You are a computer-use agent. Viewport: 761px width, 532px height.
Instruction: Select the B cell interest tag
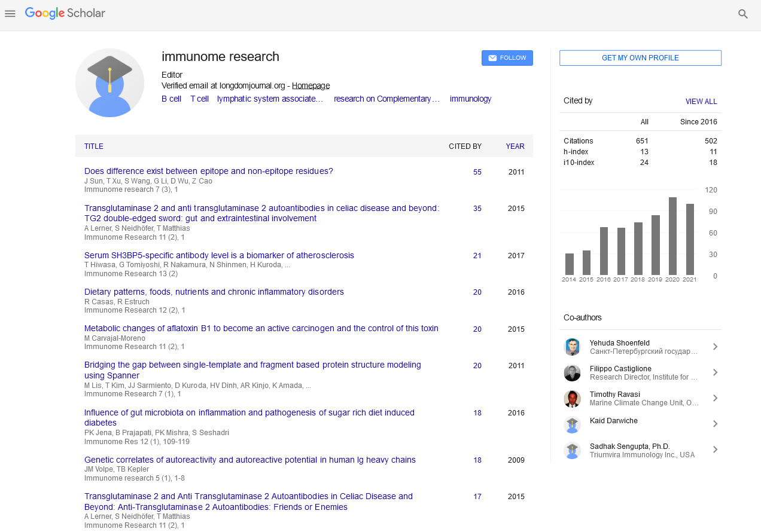(171, 99)
